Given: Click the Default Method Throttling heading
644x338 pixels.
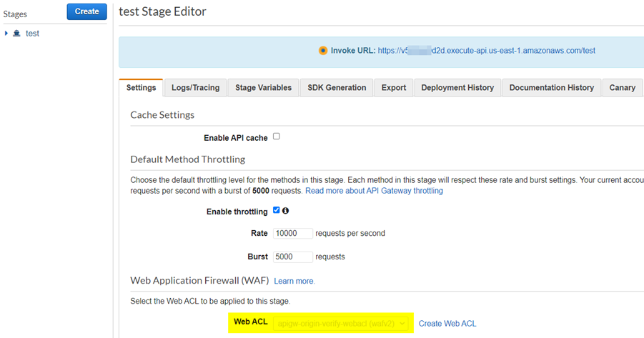Looking at the screenshot, I should pos(188,159).
